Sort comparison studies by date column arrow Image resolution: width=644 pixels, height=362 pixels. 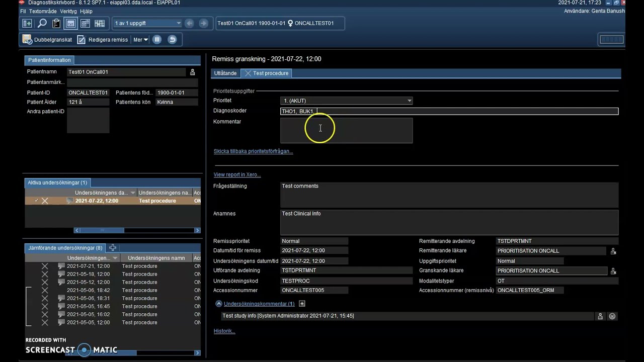(115, 258)
